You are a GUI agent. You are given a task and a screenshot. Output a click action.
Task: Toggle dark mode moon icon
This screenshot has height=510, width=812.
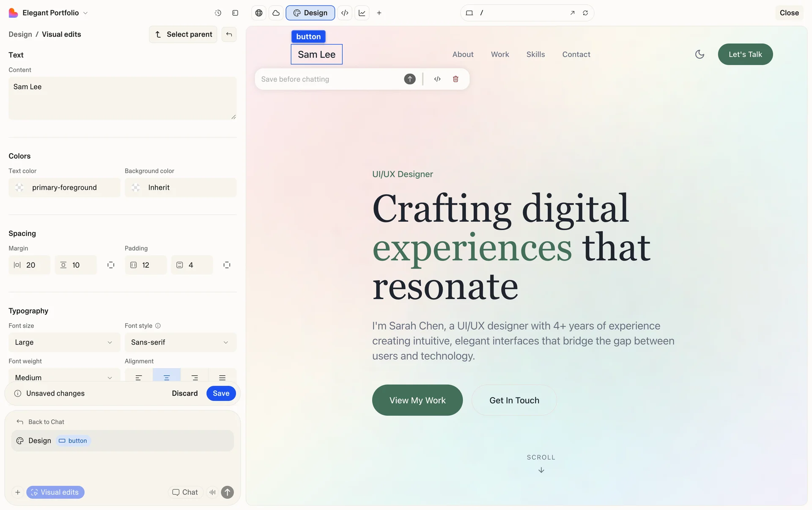[x=700, y=54]
